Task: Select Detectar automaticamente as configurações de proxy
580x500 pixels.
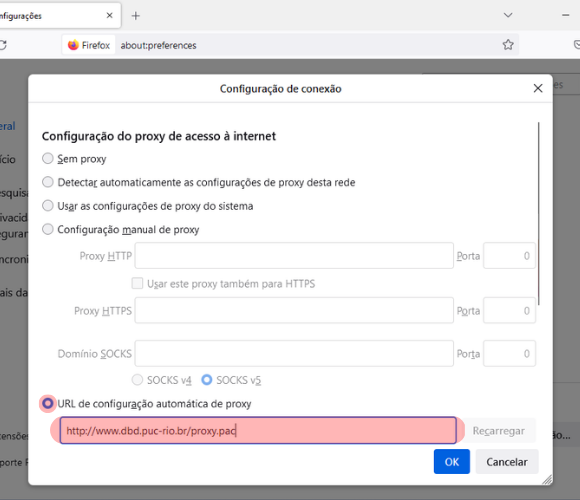Action: tap(48, 182)
